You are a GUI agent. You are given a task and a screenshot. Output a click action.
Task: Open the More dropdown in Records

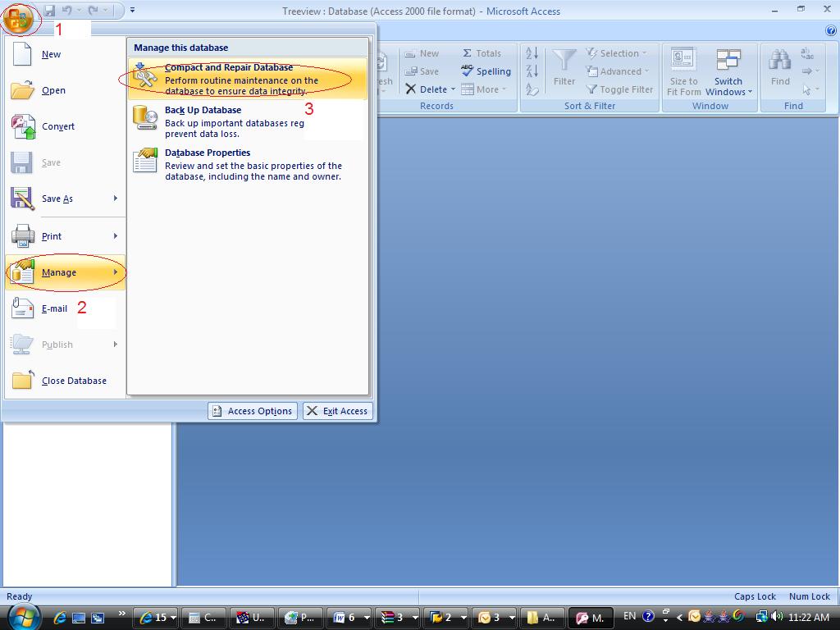484,89
